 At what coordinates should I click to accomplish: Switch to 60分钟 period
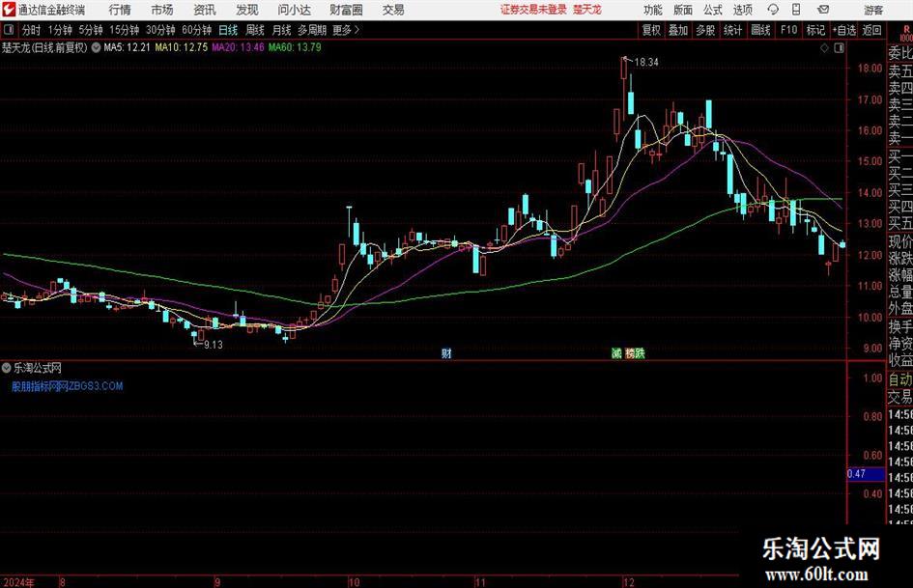[197, 30]
